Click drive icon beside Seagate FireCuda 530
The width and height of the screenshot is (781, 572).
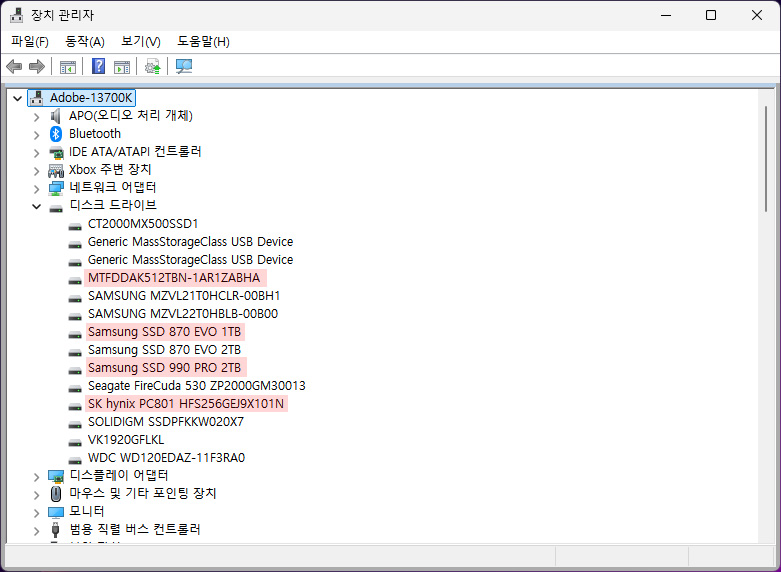click(x=75, y=388)
